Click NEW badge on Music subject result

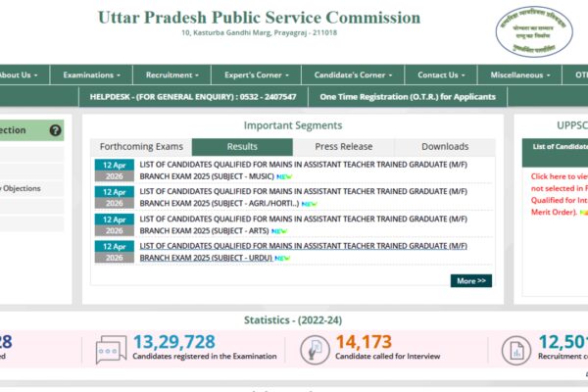[284, 176]
